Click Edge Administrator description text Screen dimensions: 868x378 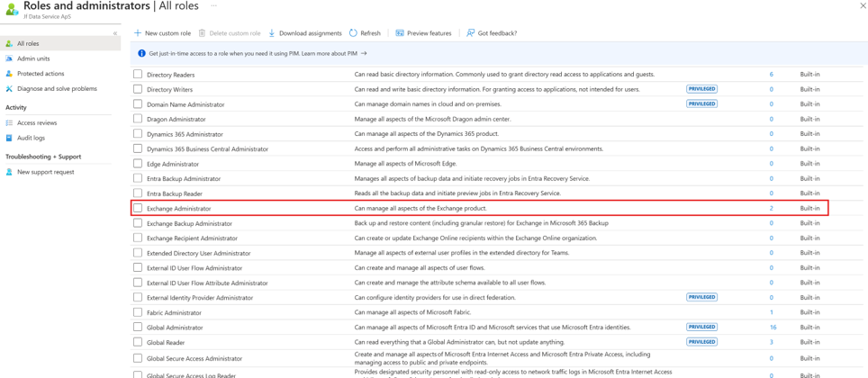pos(406,164)
